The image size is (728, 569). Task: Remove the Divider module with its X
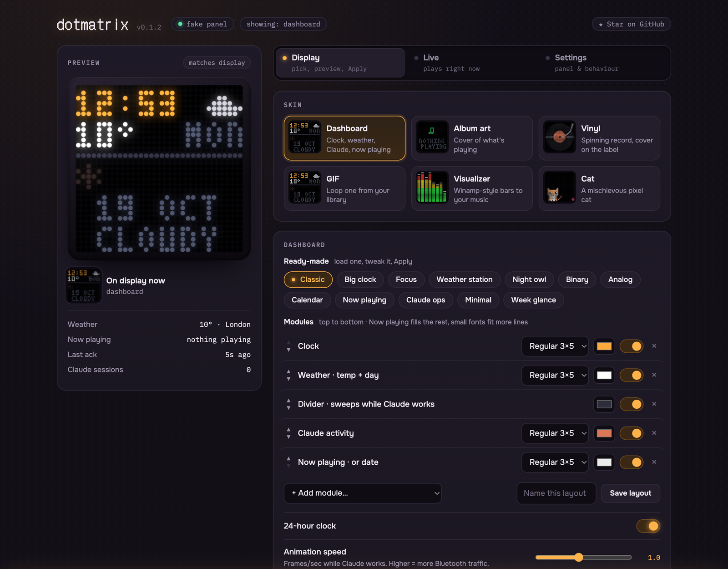point(654,404)
